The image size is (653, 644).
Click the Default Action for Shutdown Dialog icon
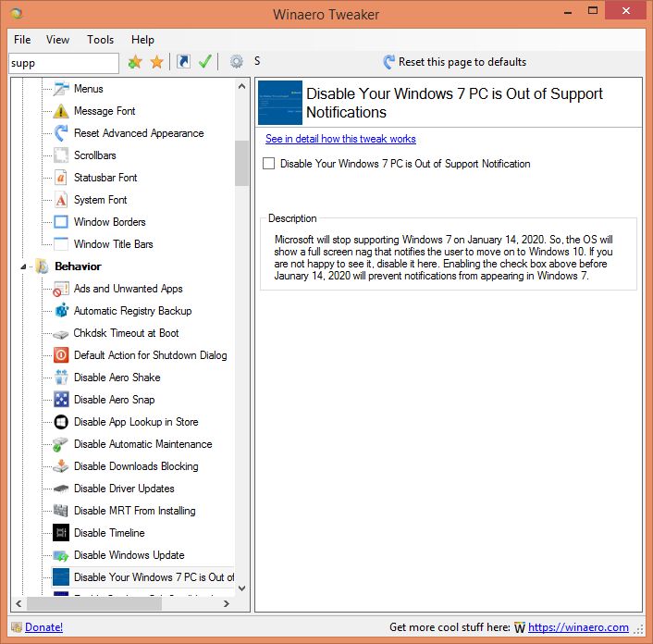pos(61,355)
